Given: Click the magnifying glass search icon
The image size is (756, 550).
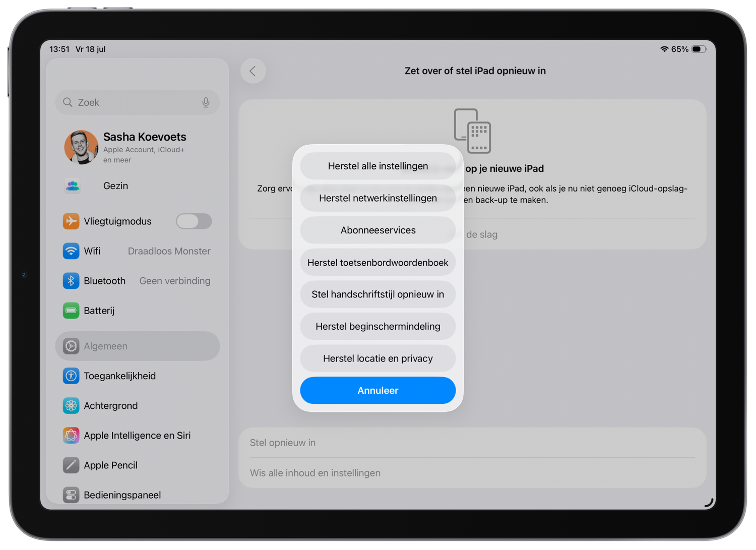Looking at the screenshot, I should pyautogui.click(x=68, y=102).
